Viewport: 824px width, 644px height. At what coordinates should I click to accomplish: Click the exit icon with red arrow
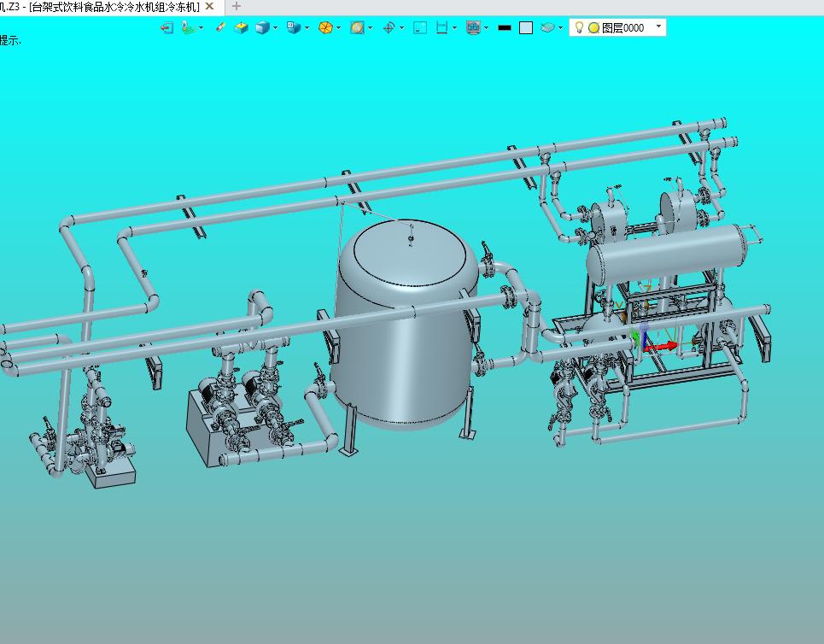tap(167, 28)
